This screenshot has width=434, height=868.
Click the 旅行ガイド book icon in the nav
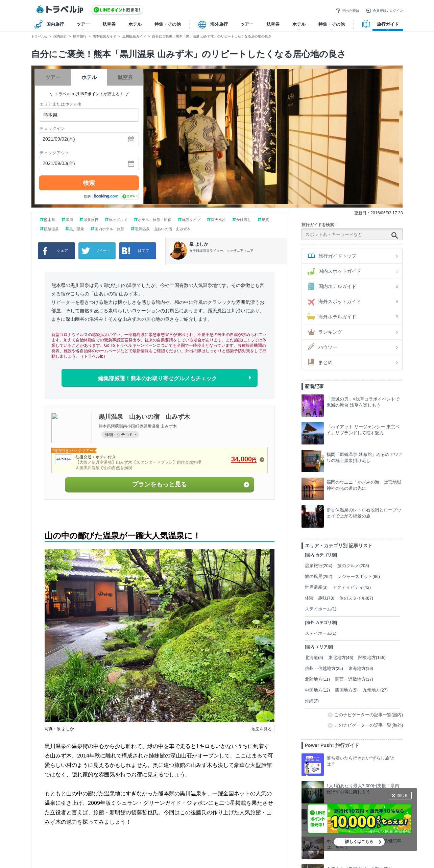click(366, 24)
